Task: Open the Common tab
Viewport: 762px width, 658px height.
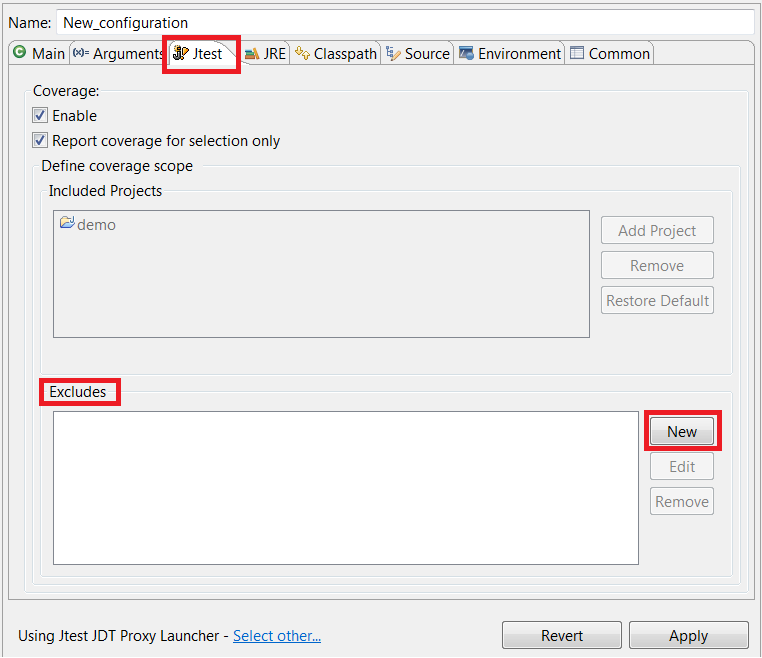Action: [610, 53]
